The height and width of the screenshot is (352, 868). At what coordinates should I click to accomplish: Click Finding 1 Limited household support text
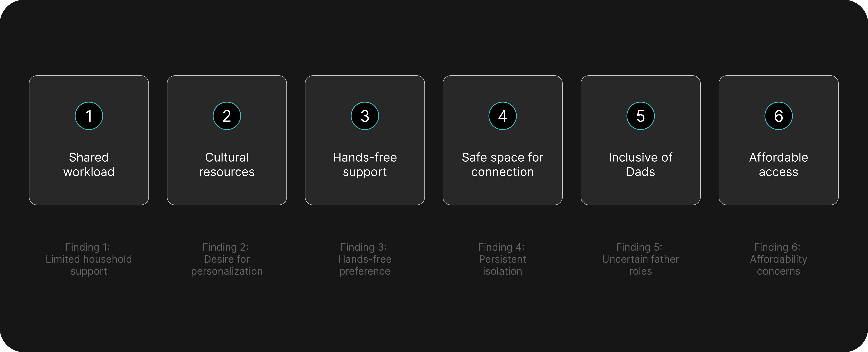click(x=89, y=259)
